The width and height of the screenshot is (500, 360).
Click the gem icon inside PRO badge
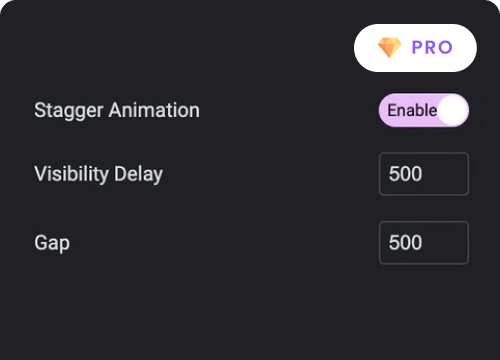tap(390, 48)
